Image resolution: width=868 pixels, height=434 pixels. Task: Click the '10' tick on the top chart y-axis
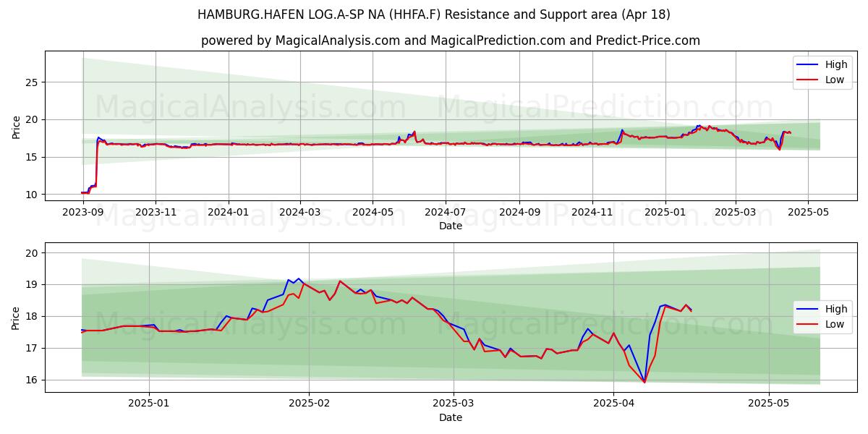(33, 195)
